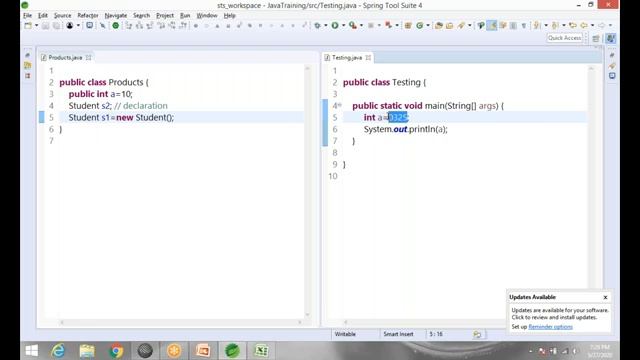Open the Source menu
This screenshot has height=360, width=640.
point(62,16)
